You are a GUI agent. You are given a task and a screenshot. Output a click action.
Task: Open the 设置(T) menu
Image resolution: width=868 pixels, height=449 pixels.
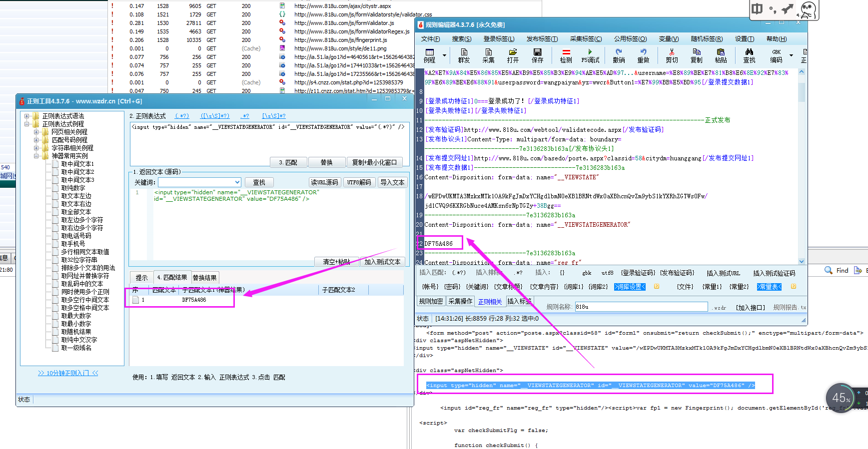pyautogui.click(x=745, y=39)
